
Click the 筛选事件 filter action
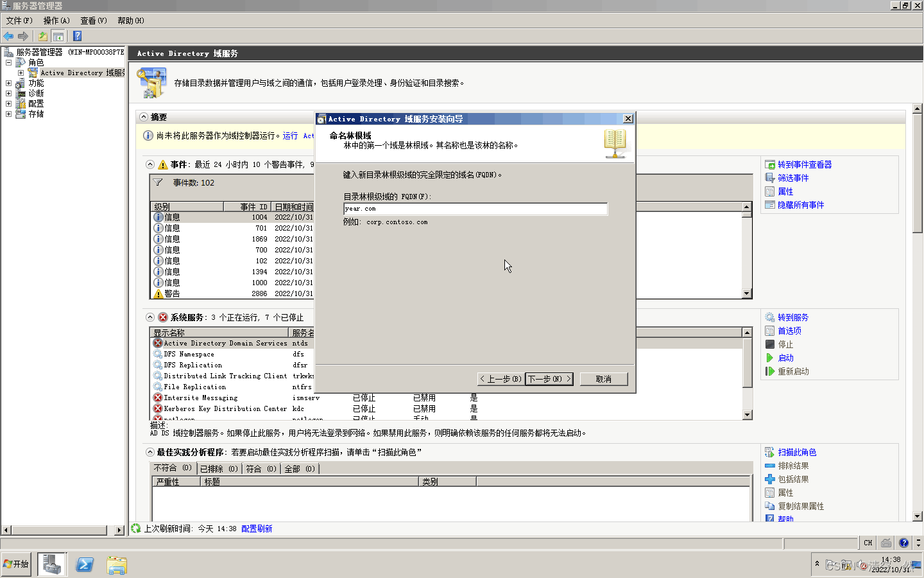pos(793,178)
